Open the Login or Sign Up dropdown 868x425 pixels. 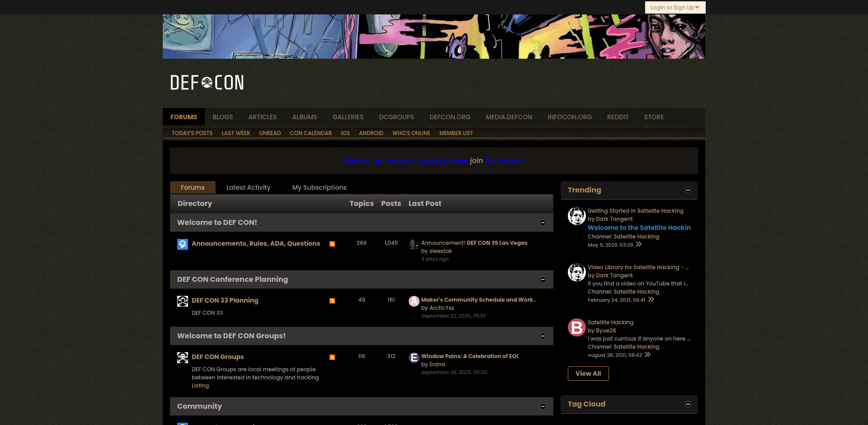(x=675, y=8)
